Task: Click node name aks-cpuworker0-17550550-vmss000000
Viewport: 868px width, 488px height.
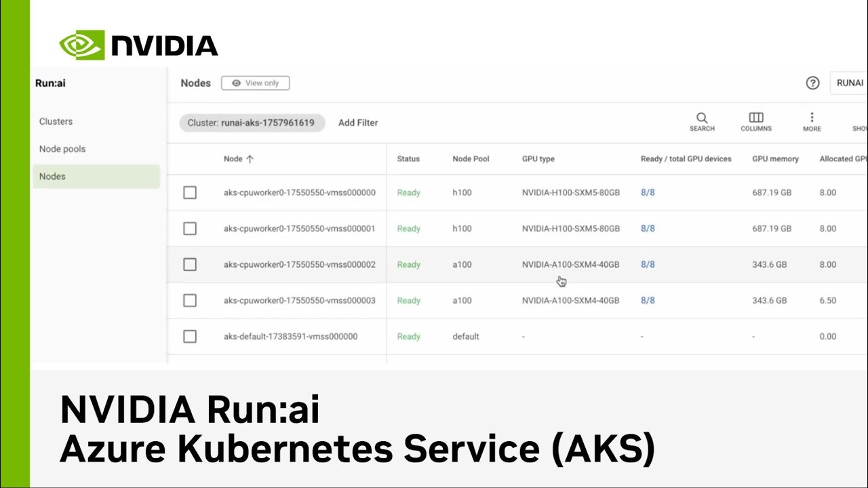Action: tap(300, 192)
